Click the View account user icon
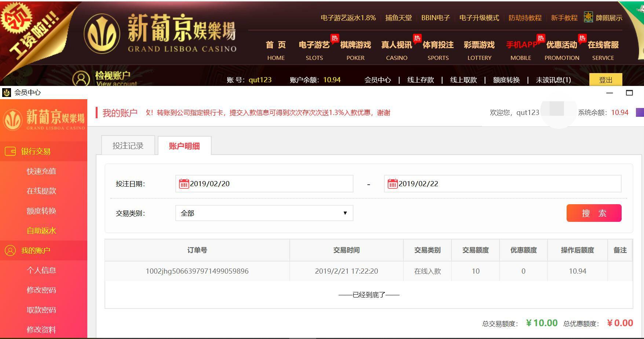644x339 pixels. pyautogui.click(x=81, y=78)
